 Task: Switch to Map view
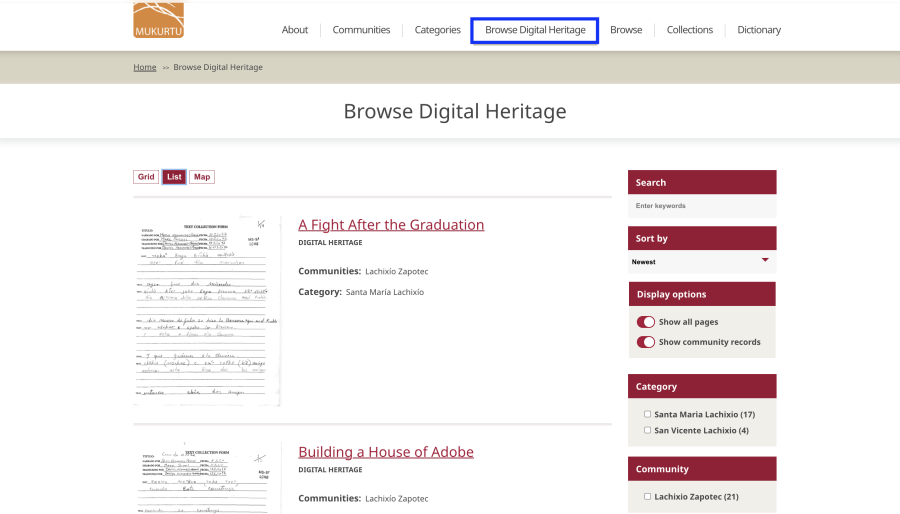point(202,177)
